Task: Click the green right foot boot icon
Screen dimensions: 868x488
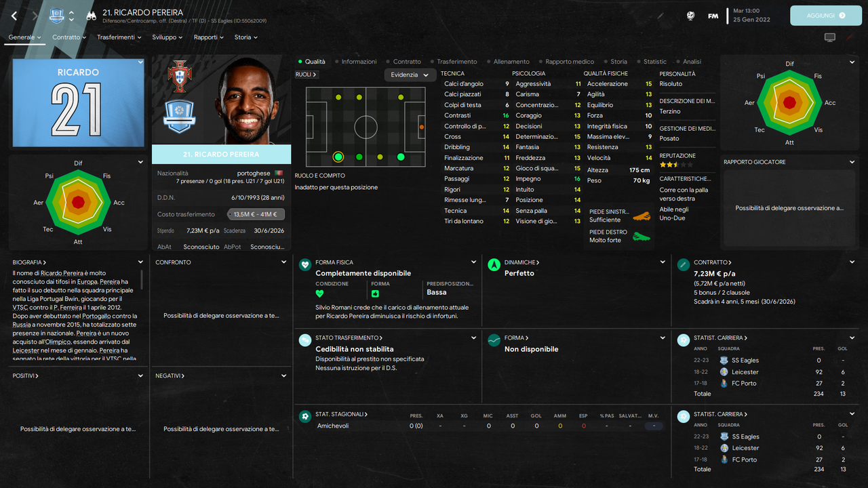Action: (642, 237)
